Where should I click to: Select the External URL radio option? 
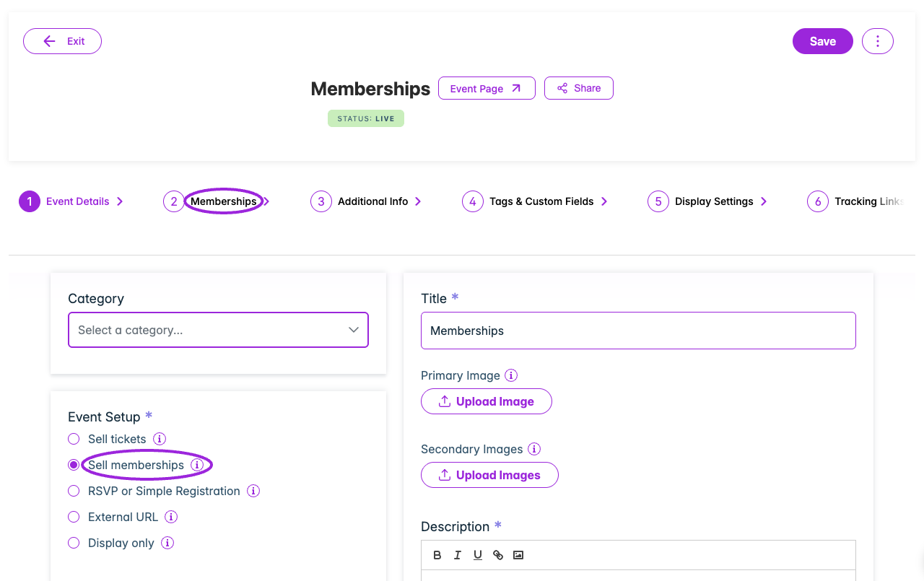click(74, 517)
